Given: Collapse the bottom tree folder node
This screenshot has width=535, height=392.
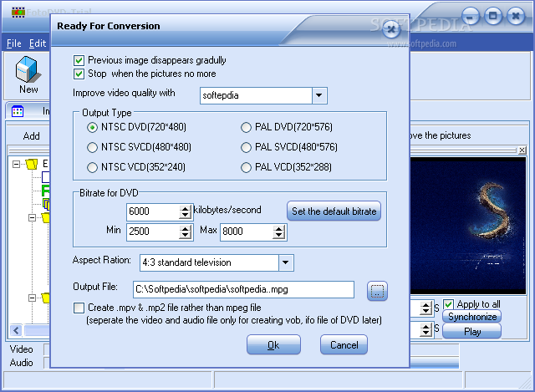Looking at the screenshot, I should [32, 298].
